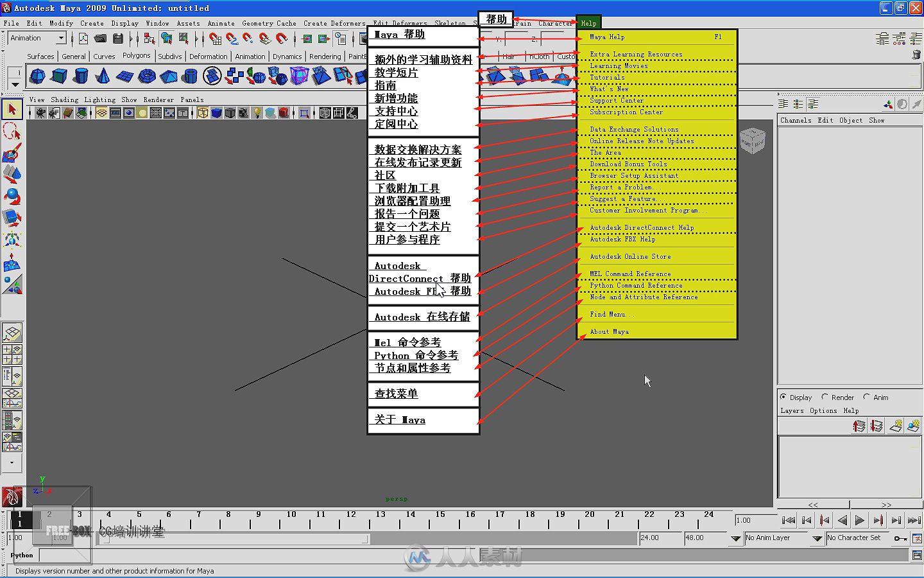Toggle wireframe shading in panel toolbar
The width and height of the screenshot is (924, 578).
[x=203, y=113]
